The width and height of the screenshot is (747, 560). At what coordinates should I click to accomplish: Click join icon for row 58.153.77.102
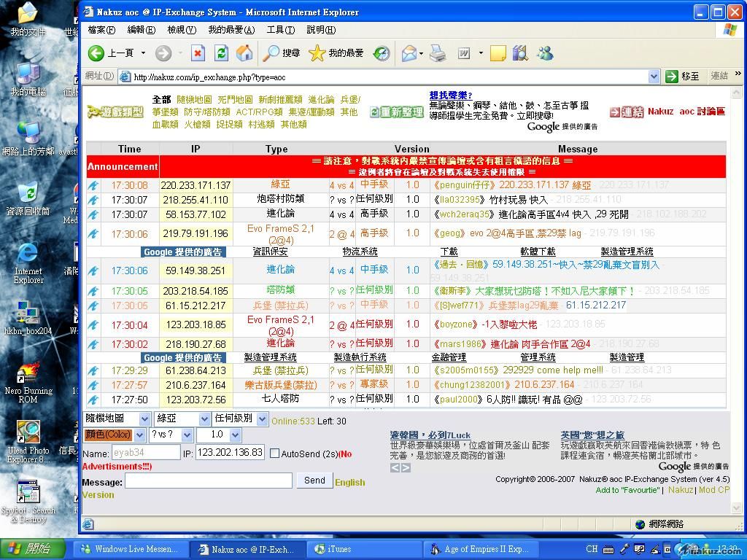tap(93, 214)
